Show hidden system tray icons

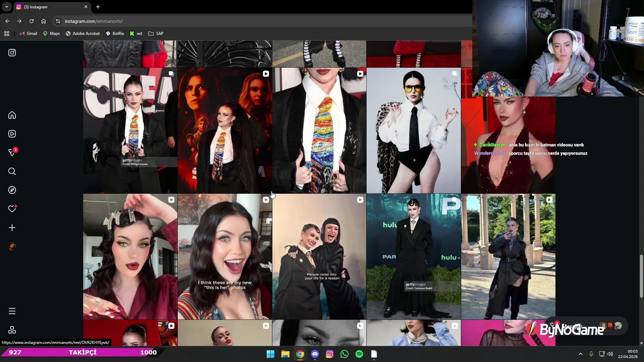coord(580,354)
